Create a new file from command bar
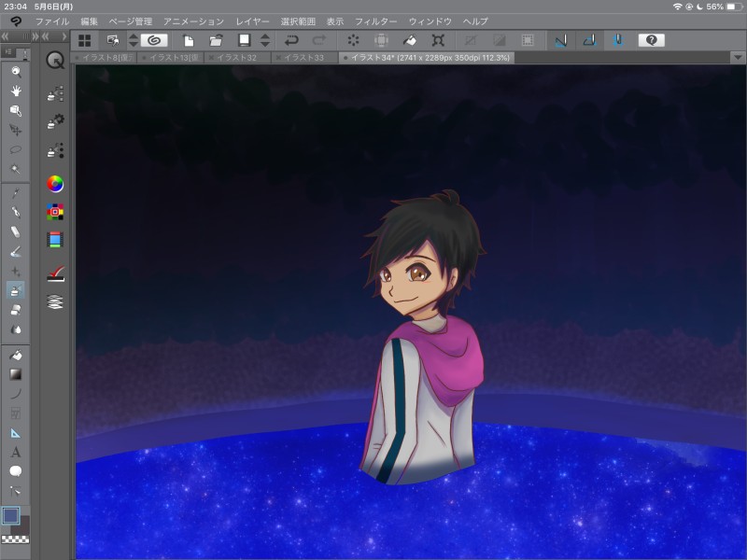The image size is (747, 560). coord(189,40)
